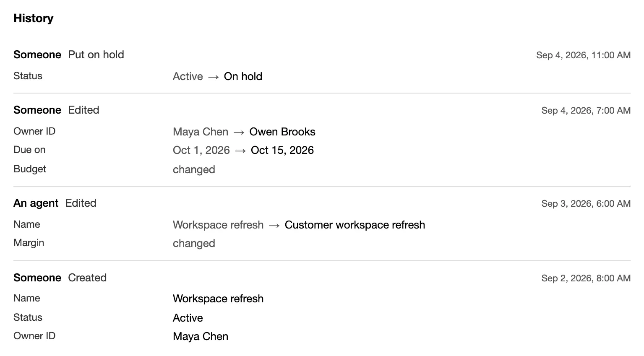Click the new owner Owen Brooks

282,132
